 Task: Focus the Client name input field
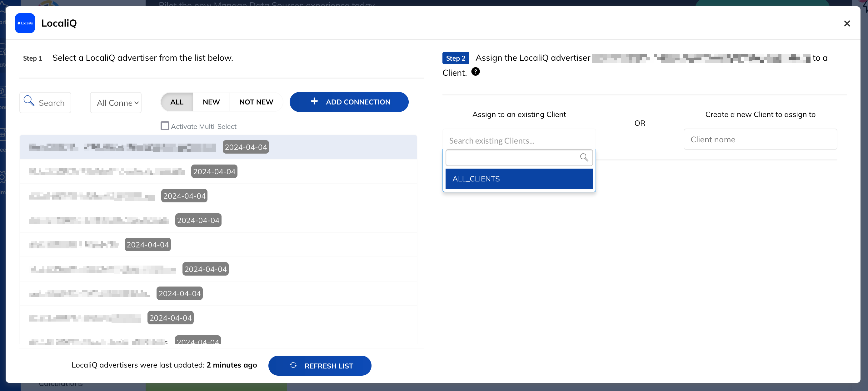(x=760, y=139)
